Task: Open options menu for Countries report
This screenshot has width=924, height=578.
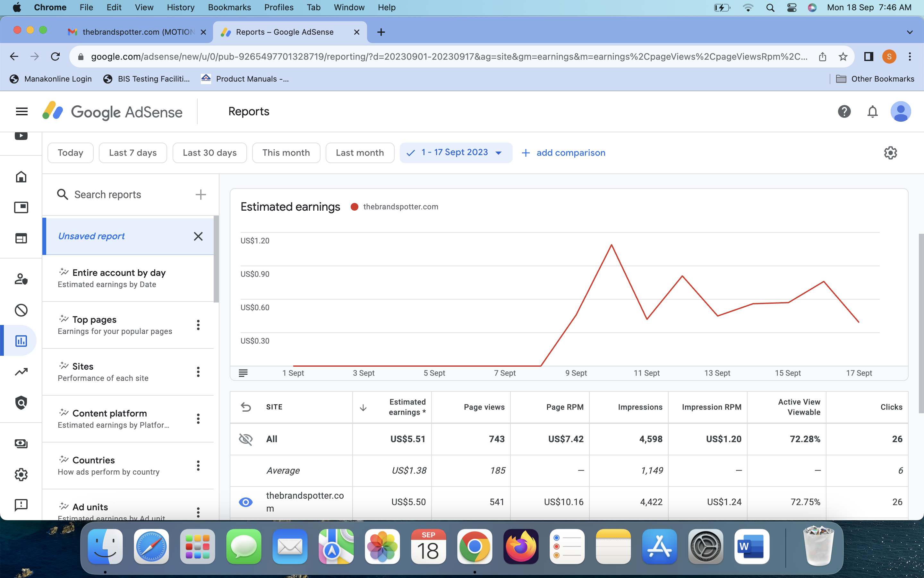Action: pyautogui.click(x=198, y=466)
